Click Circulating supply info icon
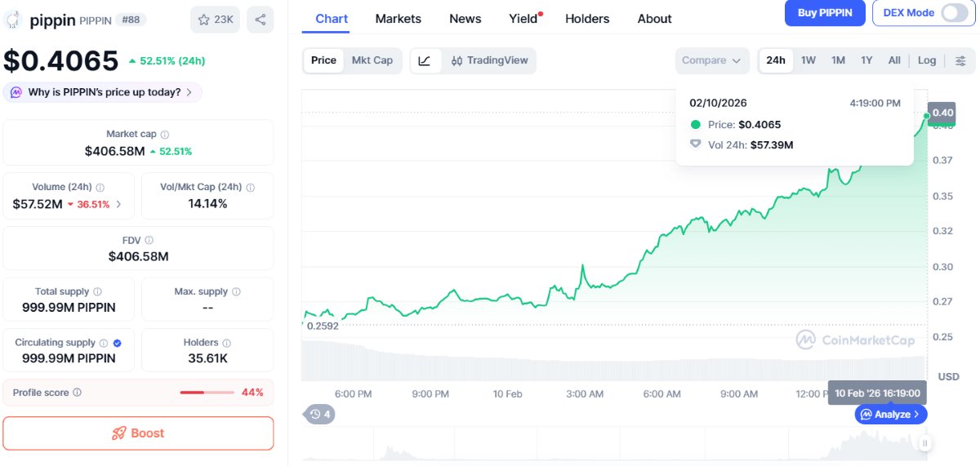The height and width of the screenshot is (466, 980). coord(103,343)
